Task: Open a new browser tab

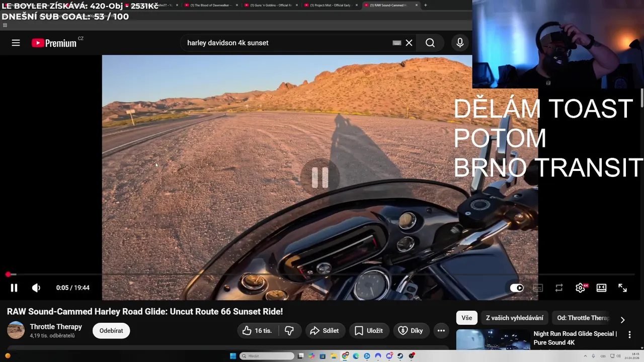Action: (426, 5)
